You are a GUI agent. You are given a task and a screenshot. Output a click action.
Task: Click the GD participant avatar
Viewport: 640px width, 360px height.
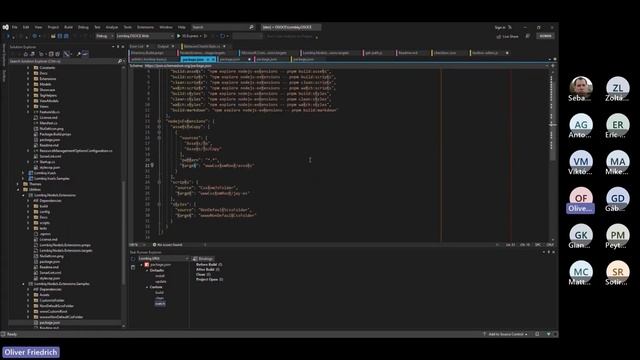(618, 198)
